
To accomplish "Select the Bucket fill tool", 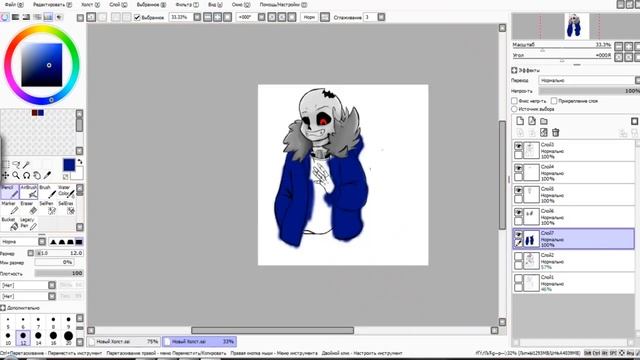I will pos(10,224).
